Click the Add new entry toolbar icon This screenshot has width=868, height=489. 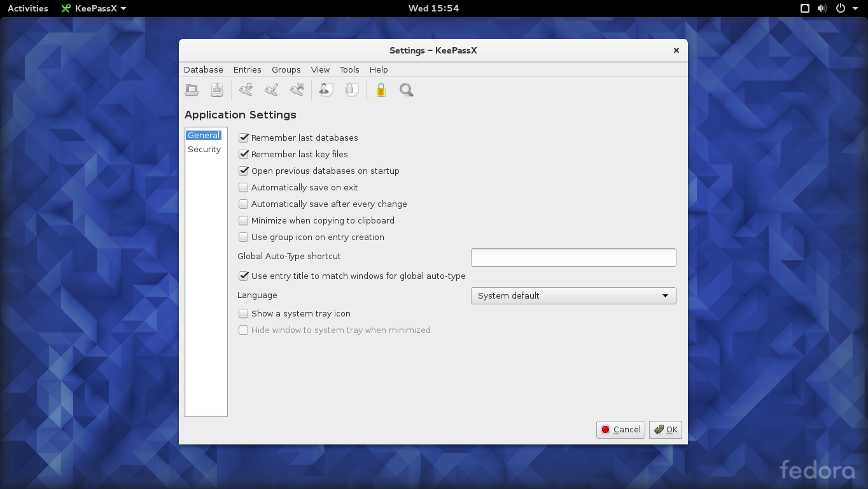tap(246, 90)
